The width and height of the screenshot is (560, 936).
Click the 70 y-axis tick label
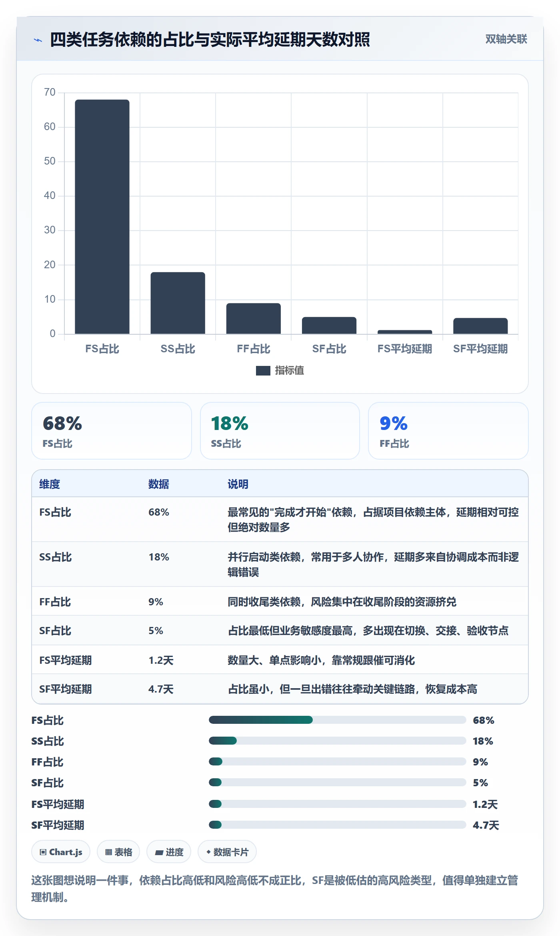coord(50,92)
